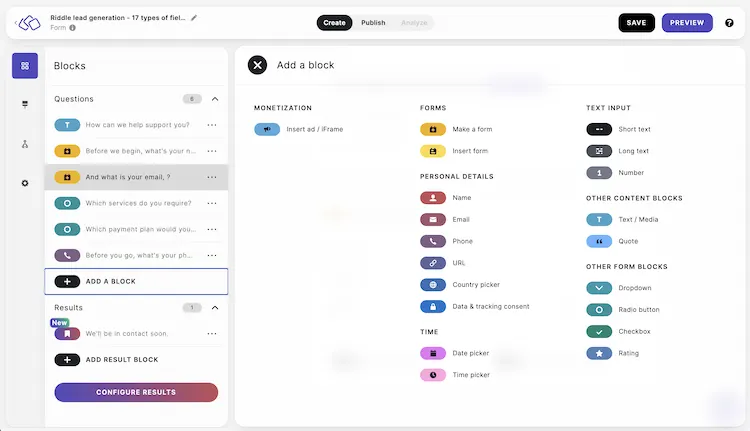Click the Results count badge
Image resolution: width=750 pixels, height=431 pixels.
192,308
